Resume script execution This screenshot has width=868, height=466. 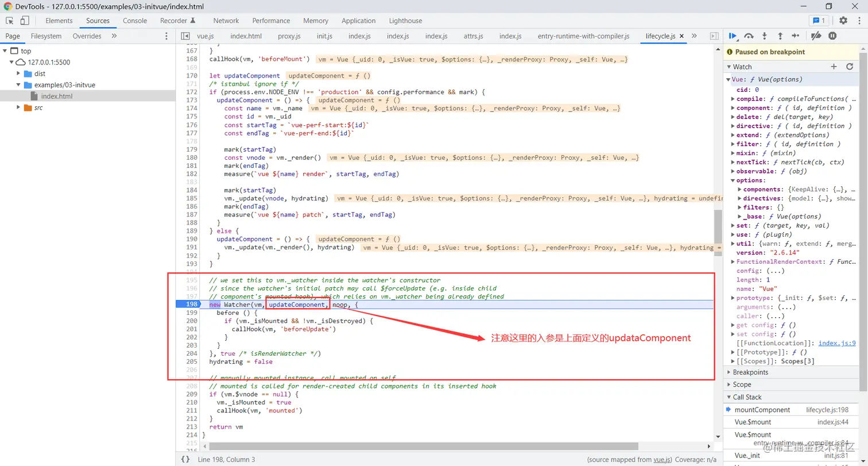[x=733, y=36]
